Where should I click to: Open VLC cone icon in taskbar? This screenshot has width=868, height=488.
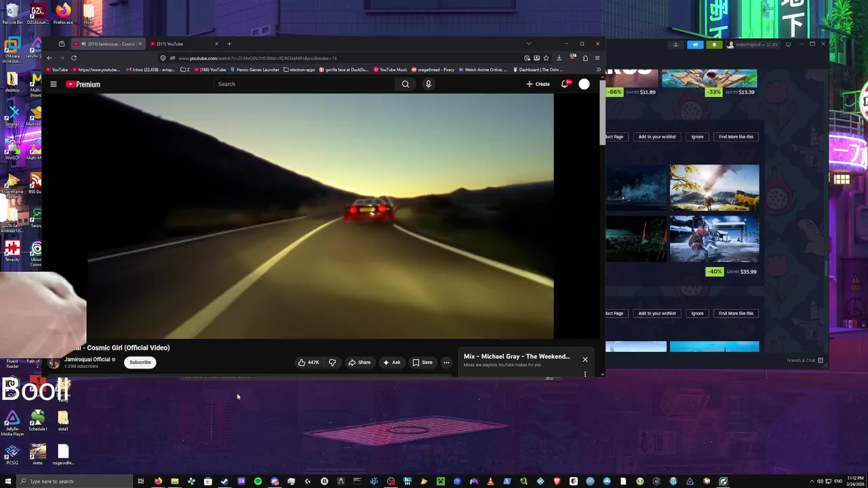(x=490, y=481)
